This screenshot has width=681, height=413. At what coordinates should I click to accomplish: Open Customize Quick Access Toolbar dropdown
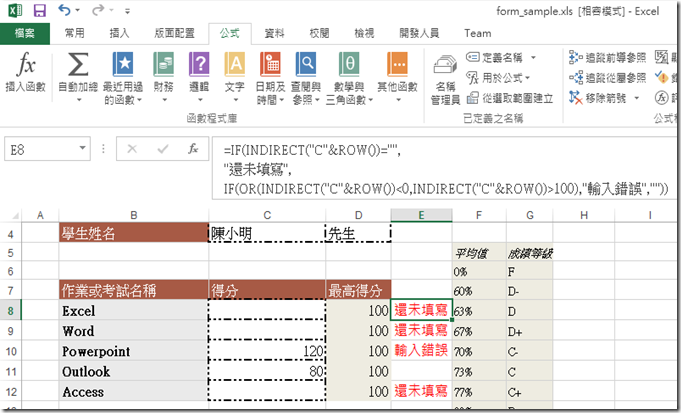coord(127,10)
